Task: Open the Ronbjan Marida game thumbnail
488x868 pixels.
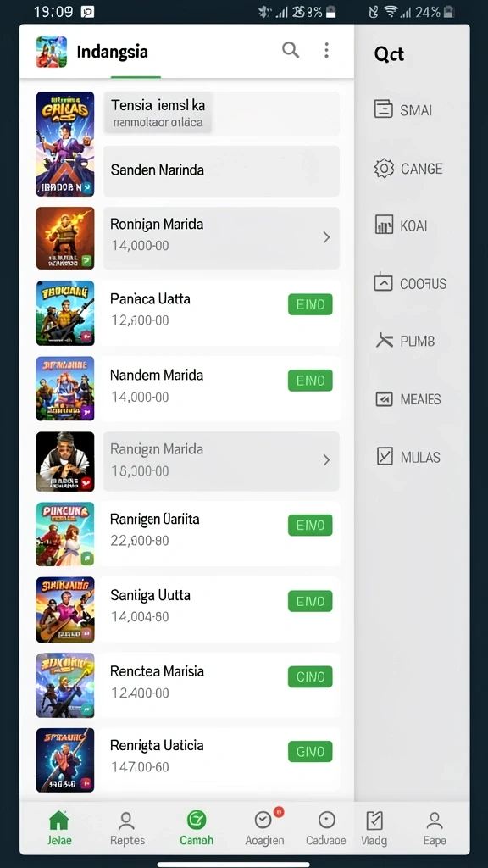Action: click(65, 238)
